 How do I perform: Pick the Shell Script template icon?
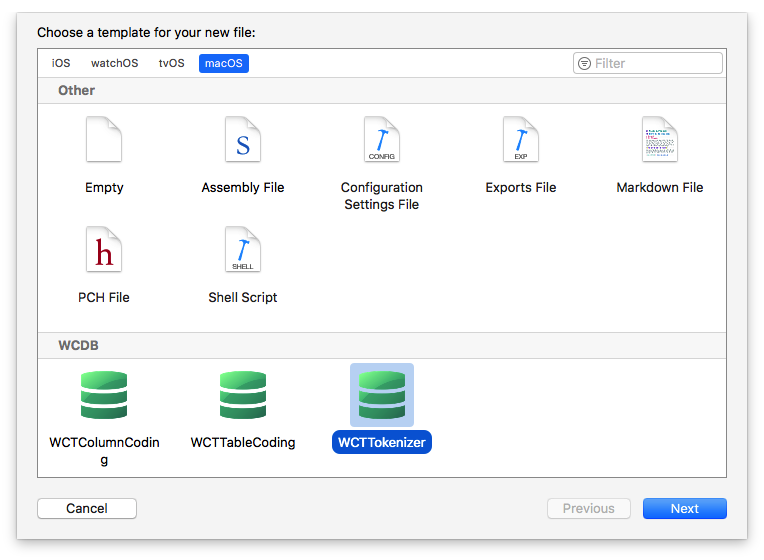243,250
